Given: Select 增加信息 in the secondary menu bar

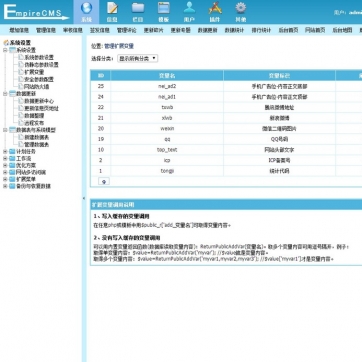Looking at the screenshot, I should click(19, 30).
